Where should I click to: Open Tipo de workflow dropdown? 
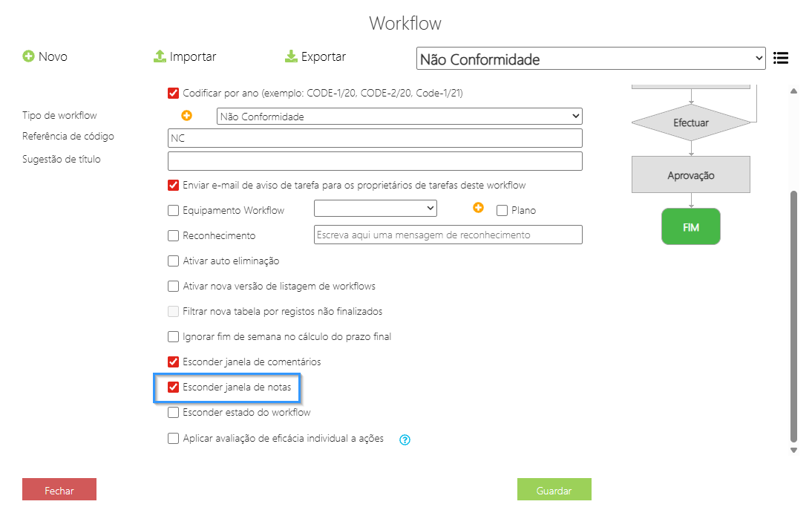click(399, 117)
